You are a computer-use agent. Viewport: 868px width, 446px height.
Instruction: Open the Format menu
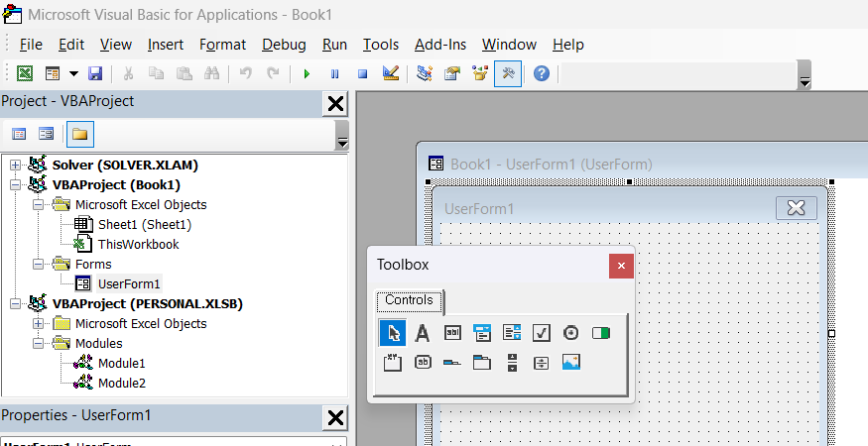click(222, 45)
